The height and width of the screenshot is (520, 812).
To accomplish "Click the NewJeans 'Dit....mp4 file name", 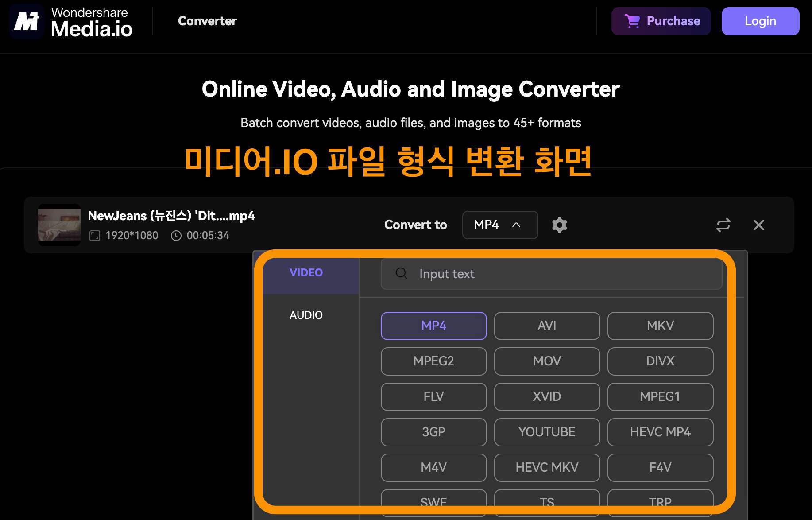I will pos(171,216).
